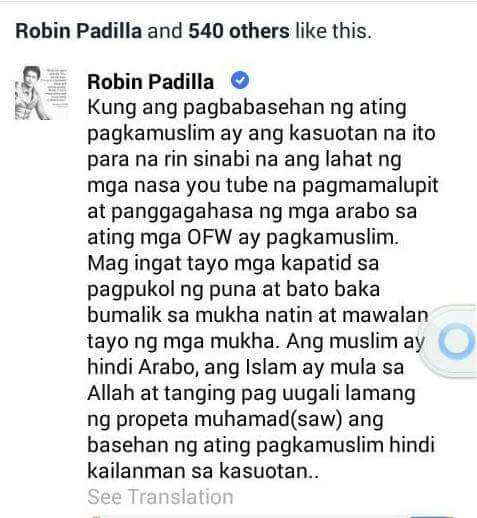The height and width of the screenshot is (518, 477).
Task: Tap the word 'Allah' in the comment
Action: [x=111, y=393]
